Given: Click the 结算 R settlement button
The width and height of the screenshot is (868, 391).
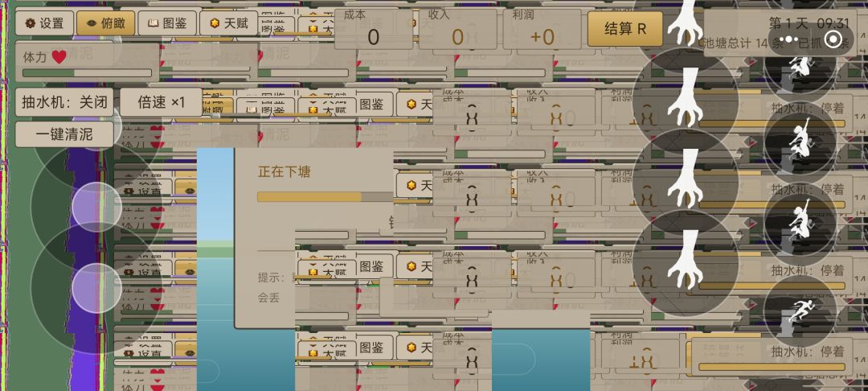Looking at the screenshot, I should (625, 29).
